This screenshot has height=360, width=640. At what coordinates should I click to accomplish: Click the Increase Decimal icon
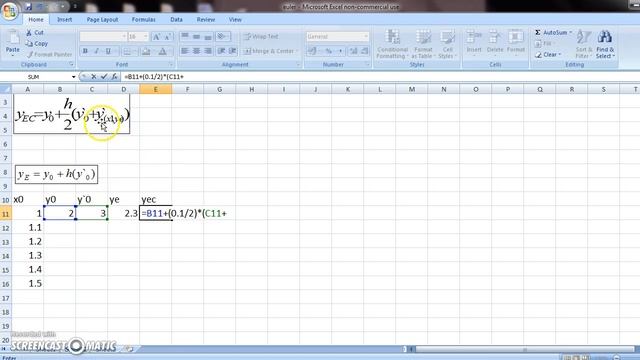pyautogui.click(x=353, y=51)
